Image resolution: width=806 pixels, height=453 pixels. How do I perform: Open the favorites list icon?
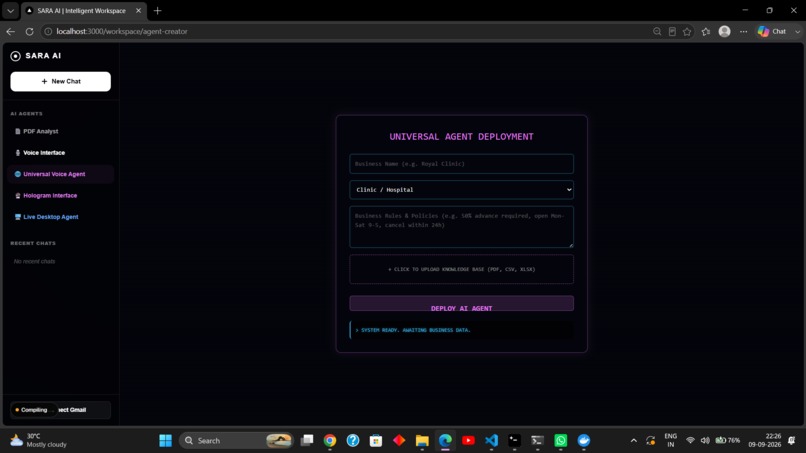click(x=706, y=31)
